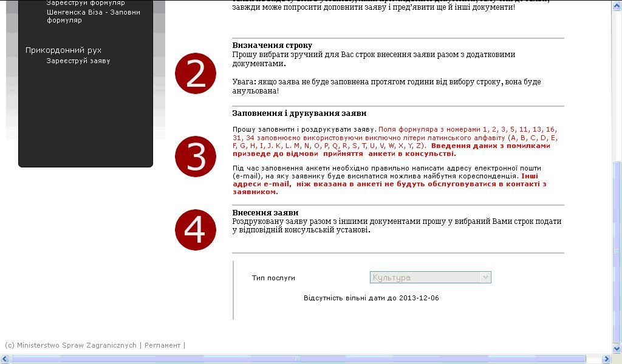Select 'Прикордонний рух' sidebar menu heading
Image resolution: width=622 pixels, height=364 pixels.
click(63, 50)
